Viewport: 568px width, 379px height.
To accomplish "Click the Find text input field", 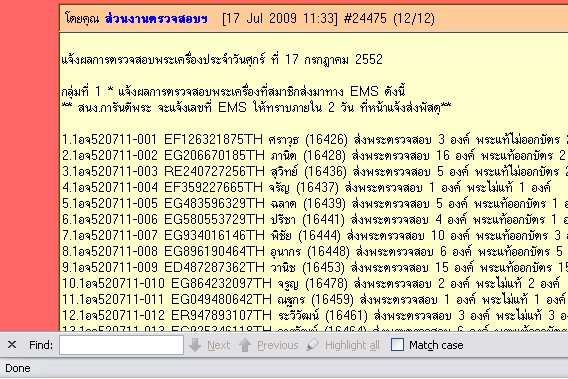I will tap(121, 345).
